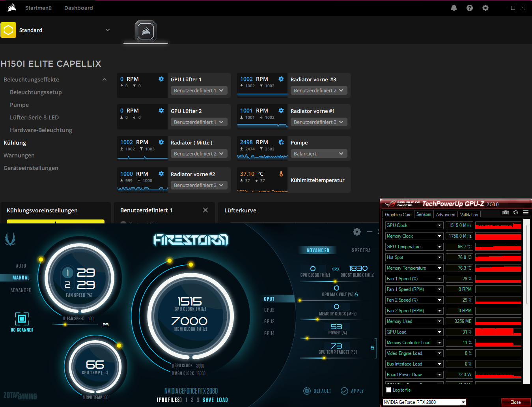Select ADVANCED fan mode in FireStorm
The width and height of the screenshot is (532, 407).
click(x=21, y=290)
